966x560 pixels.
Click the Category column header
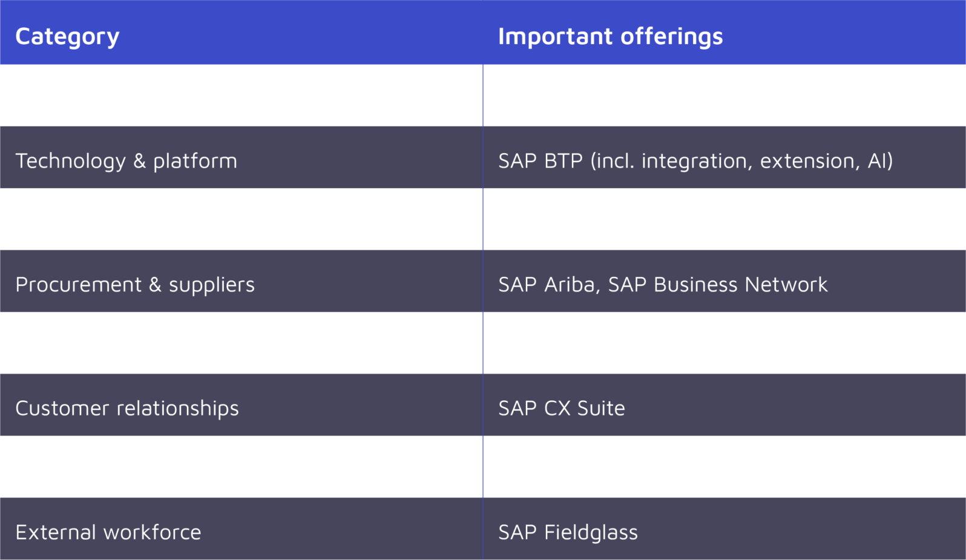(67, 36)
